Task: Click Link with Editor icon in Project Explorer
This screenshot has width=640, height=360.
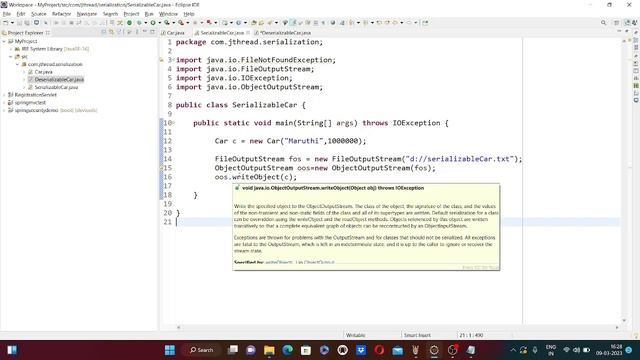Action: [111, 32]
